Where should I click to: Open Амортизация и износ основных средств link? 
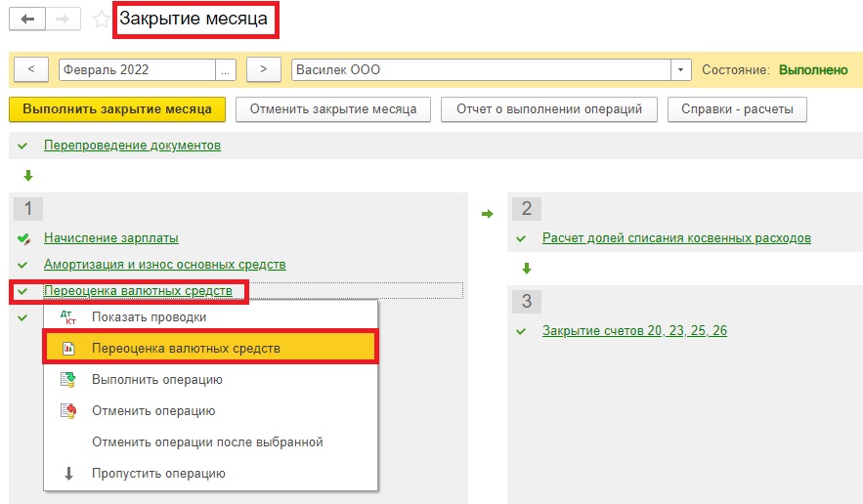tap(164, 264)
